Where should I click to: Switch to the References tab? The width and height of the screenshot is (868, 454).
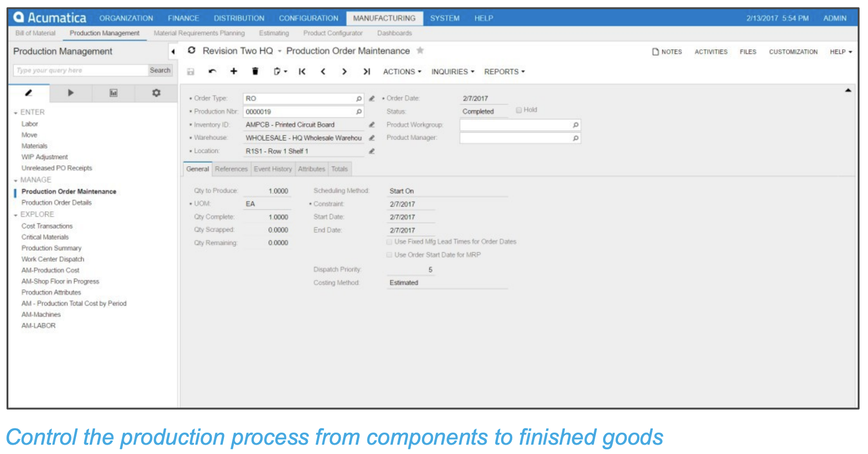coord(231,169)
